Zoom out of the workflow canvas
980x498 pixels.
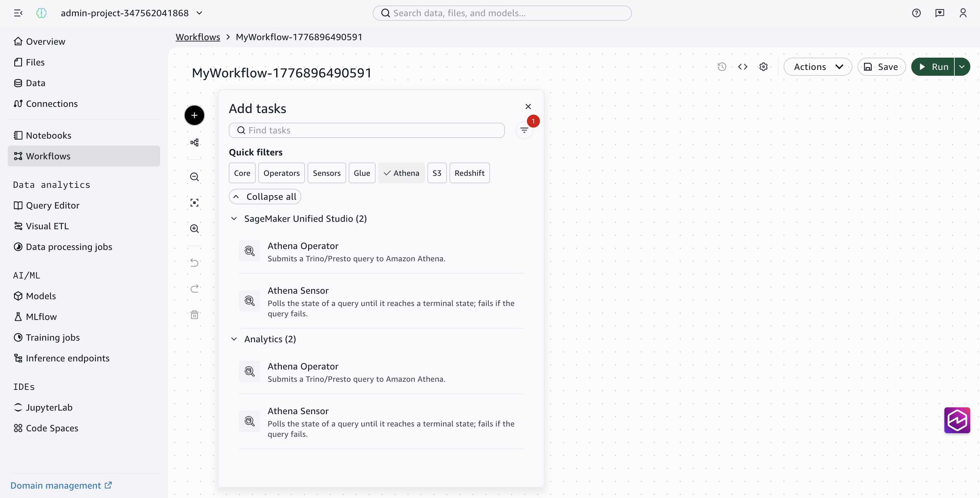(x=194, y=177)
